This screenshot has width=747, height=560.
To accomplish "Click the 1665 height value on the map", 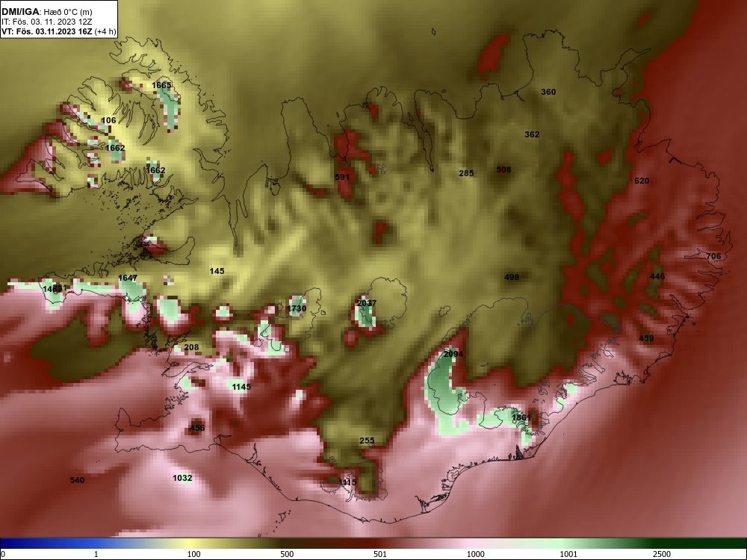I will (x=161, y=85).
